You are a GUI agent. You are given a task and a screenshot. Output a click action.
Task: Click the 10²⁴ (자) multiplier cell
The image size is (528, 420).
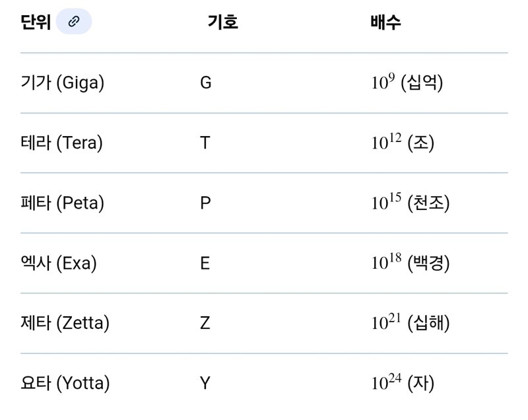(x=403, y=383)
